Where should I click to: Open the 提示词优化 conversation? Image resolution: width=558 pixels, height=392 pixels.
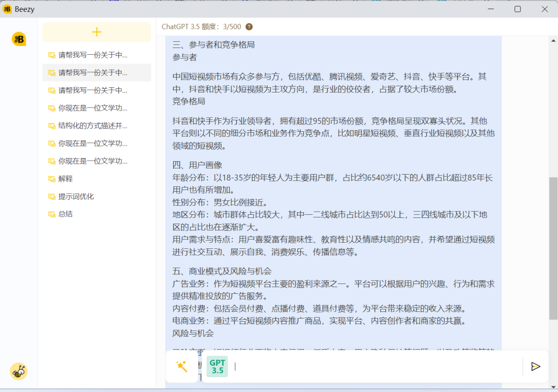(97, 196)
